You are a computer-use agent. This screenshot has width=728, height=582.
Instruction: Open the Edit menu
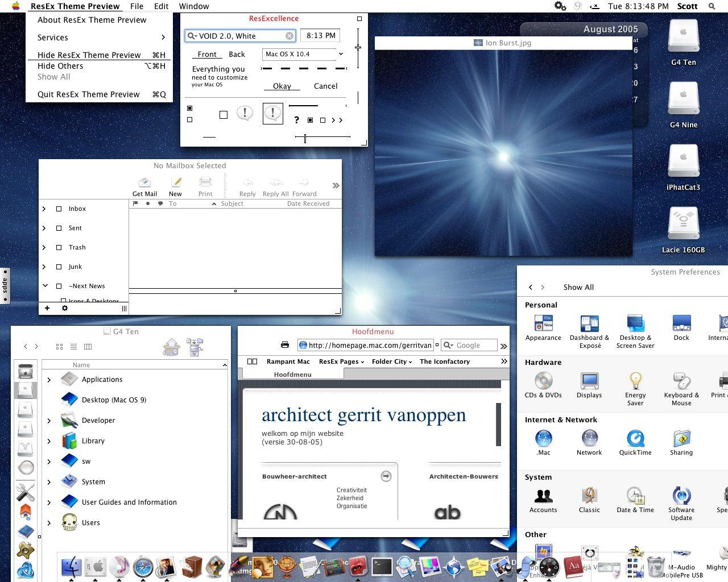click(161, 6)
